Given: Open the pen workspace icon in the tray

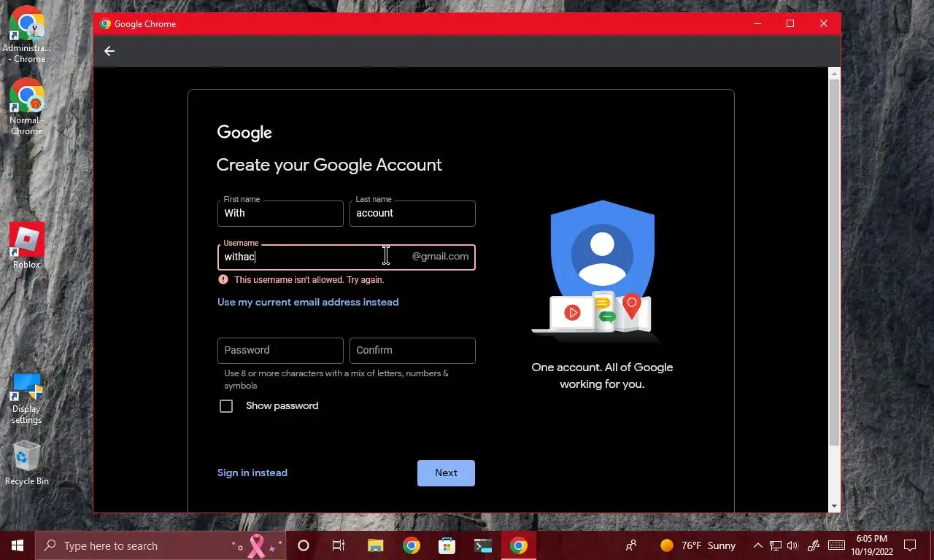Looking at the screenshot, I should click(x=814, y=545).
